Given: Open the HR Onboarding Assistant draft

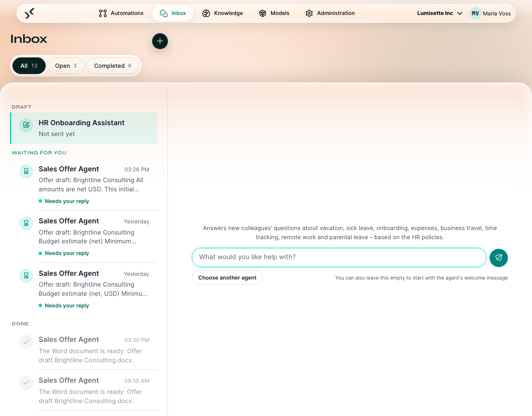Looking at the screenshot, I should [x=84, y=128].
